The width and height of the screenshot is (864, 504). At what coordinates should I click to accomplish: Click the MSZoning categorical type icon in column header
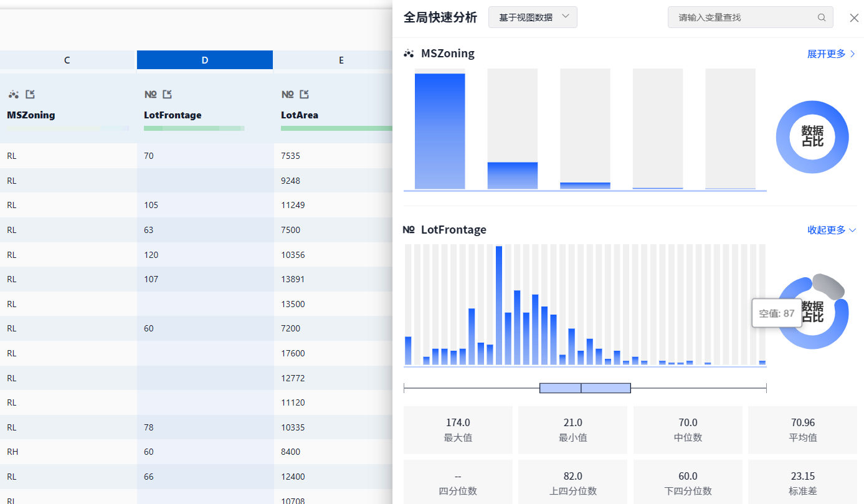click(x=13, y=95)
